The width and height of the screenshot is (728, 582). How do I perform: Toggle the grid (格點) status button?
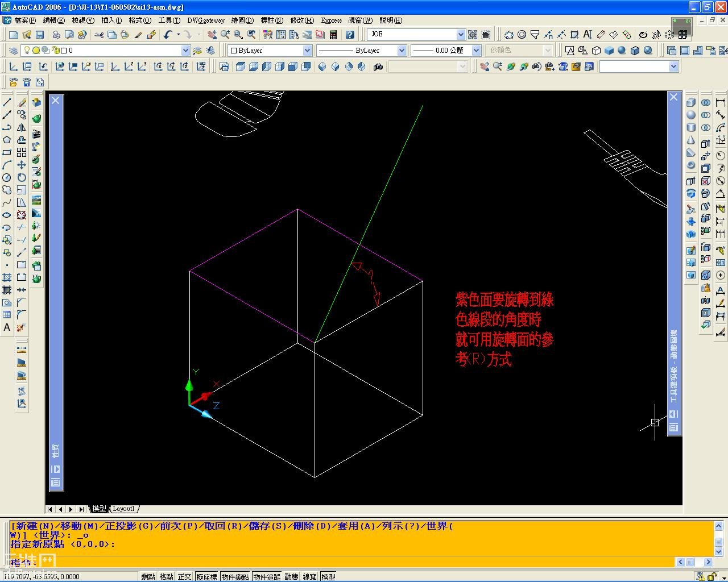click(166, 576)
